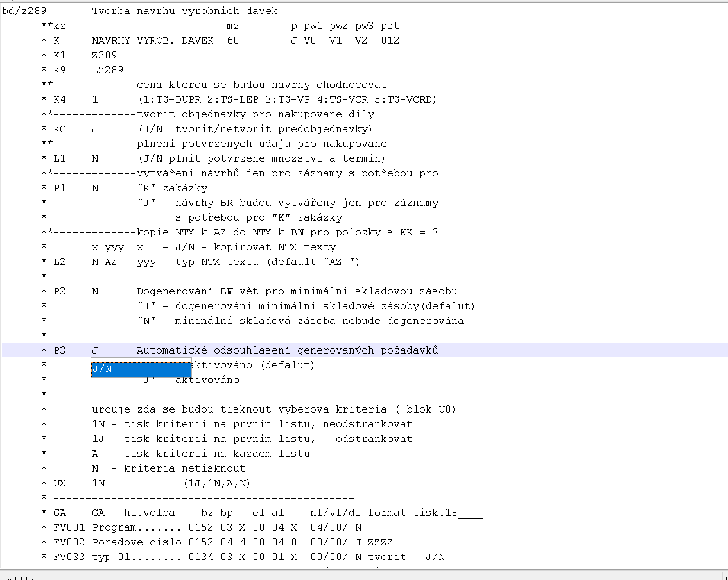Click the L2 value N AZ
The height and width of the screenshot is (580, 728).
(x=105, y=262)
